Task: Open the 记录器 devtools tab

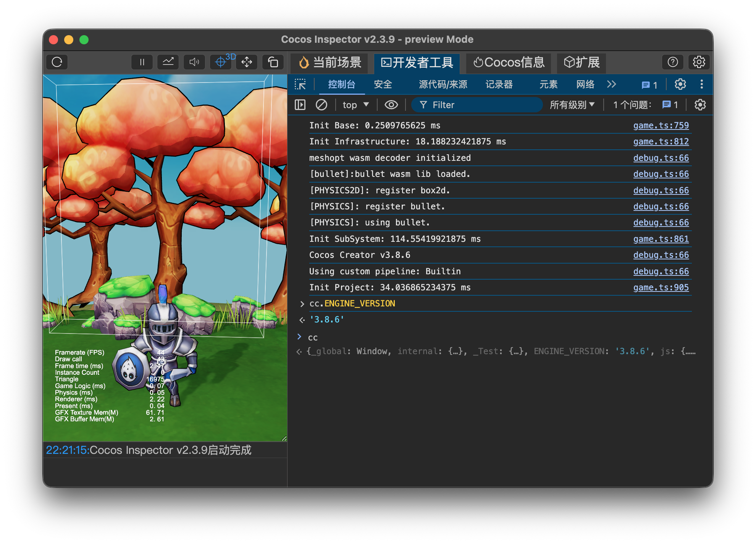Action: 499,84
